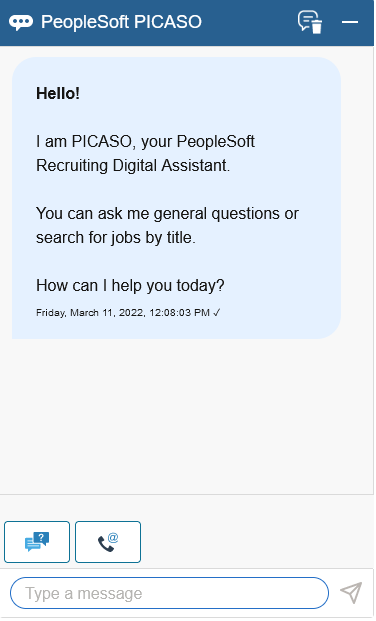Click the bold 'Hello!' greeting text
The height and width of the screenshot is (621, 376).
coord(58,93)
